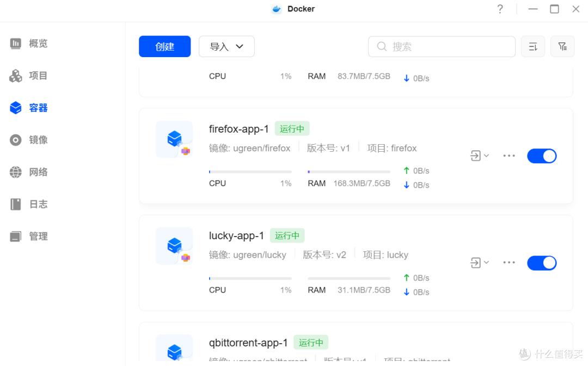Viewport: 588px width, 366px height.
Task: Click the 项目 sidebar cubes icon
Action: point(16,76)
